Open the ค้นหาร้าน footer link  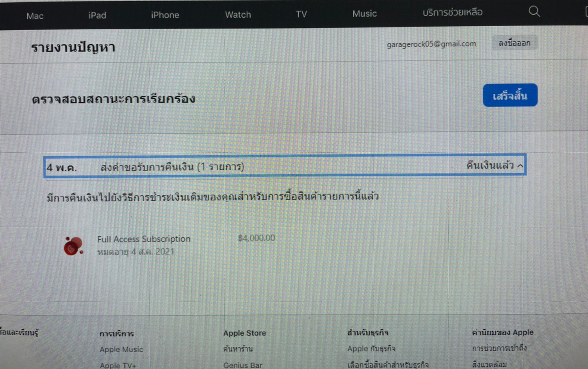[238, 349]
